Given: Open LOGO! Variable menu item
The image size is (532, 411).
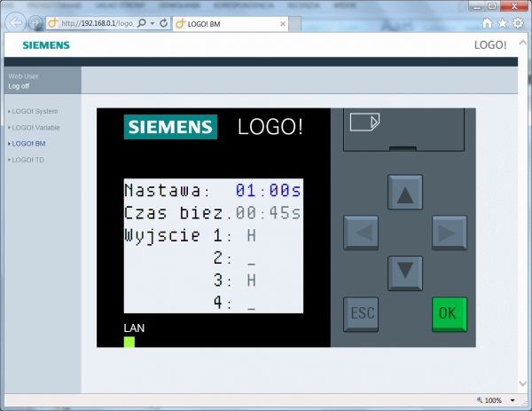Looking at the screenshot, I should [36, 128].
